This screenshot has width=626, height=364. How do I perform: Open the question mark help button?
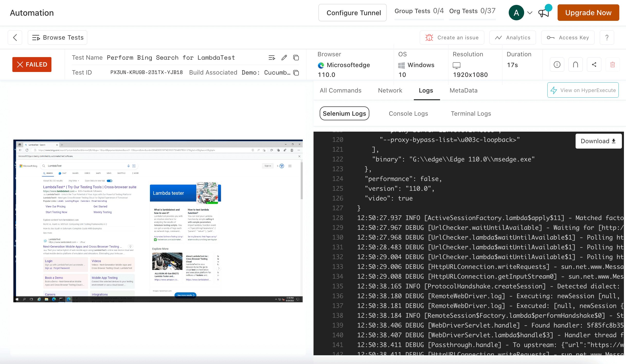point(607,38)
